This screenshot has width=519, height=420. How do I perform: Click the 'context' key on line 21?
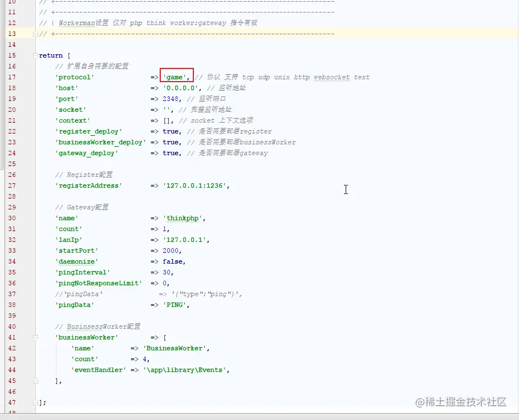72,120
